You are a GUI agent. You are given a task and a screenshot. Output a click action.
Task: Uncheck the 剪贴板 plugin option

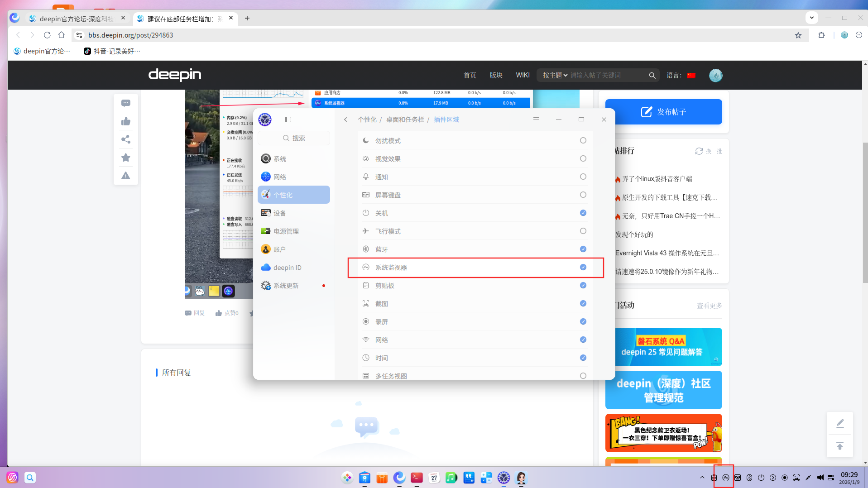click(583, 286)
